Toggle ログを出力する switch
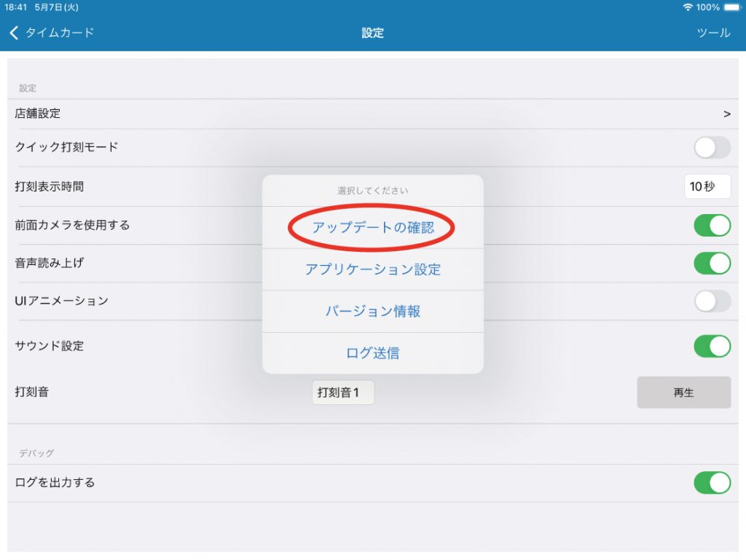 coord(712,483)
